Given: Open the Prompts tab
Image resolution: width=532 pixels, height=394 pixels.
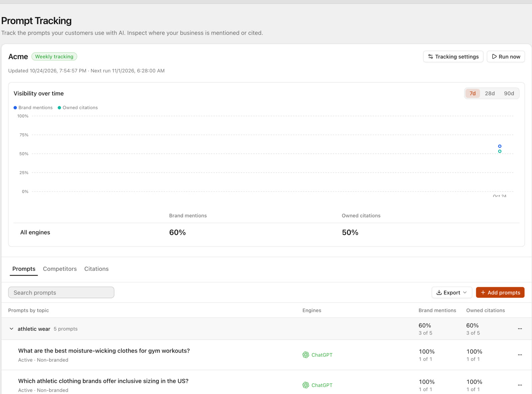Looking at the screenshot, I should [24, 269].
